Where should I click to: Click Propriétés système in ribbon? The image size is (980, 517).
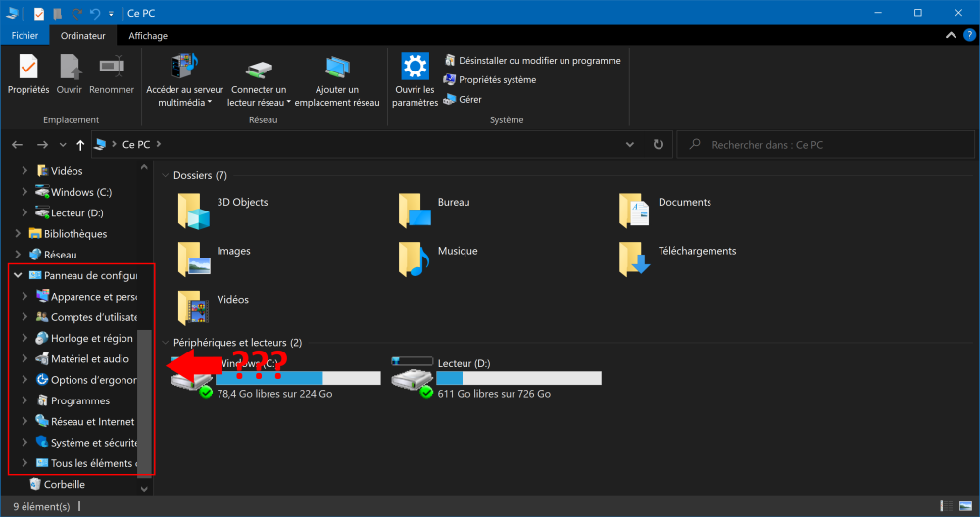pos(497,80)
